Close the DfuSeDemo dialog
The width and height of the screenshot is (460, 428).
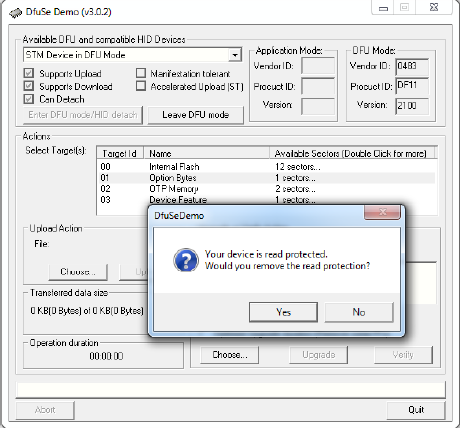point(383,212)
